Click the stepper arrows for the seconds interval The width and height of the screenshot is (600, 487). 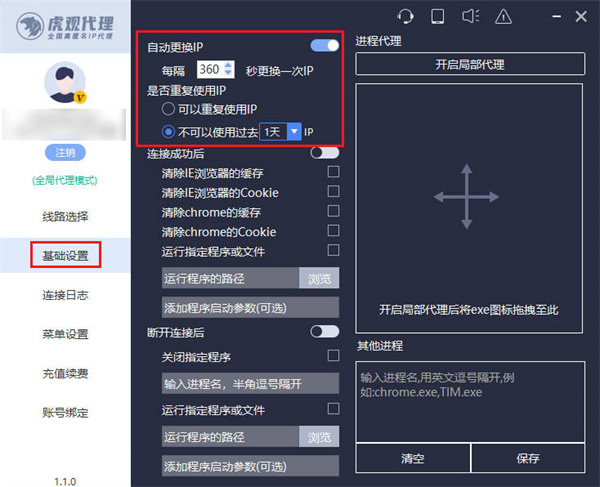pyautogui.click(x=255, y=70)
